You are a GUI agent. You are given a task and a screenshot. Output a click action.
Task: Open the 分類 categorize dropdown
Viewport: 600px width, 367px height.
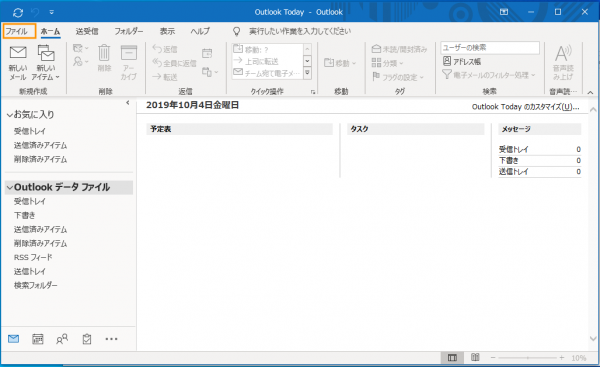[x=387, y=63]
